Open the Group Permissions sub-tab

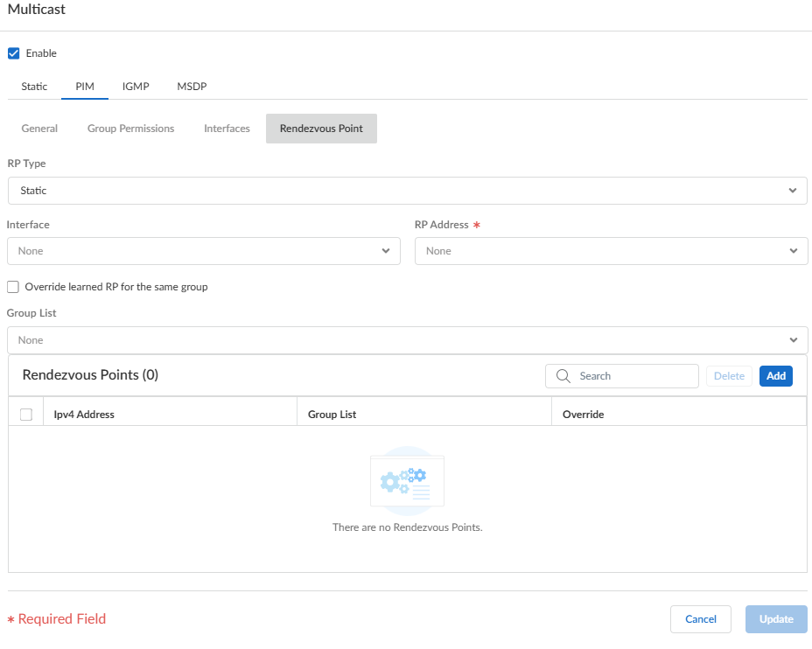tap(130, 129)
